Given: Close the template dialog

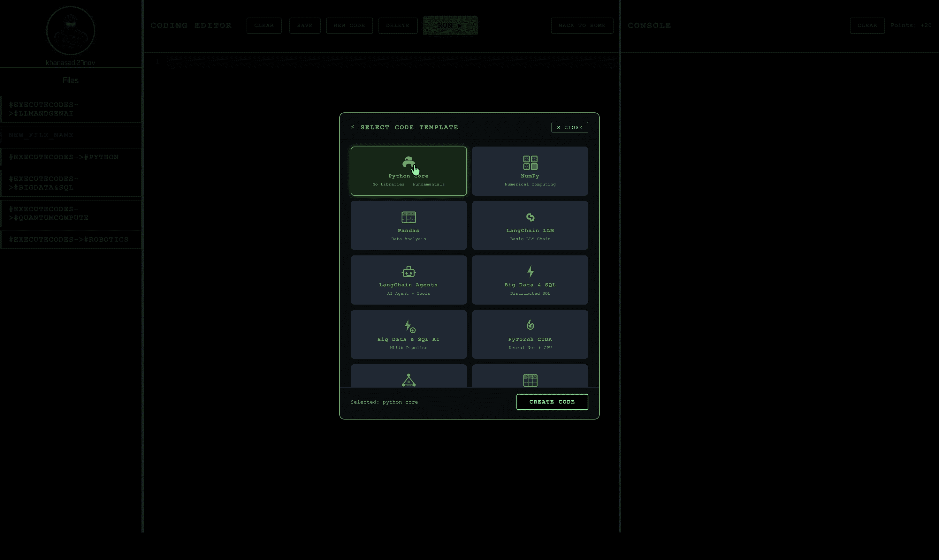Looking at the screenshot, I should tap(569, 127).
